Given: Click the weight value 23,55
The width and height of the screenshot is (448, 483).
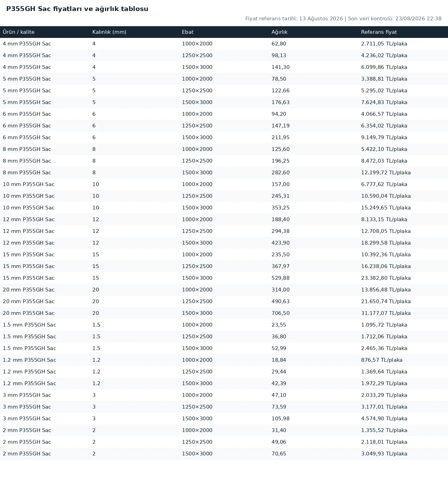Looking at the screenshot, I should click(x=279, y=325).
